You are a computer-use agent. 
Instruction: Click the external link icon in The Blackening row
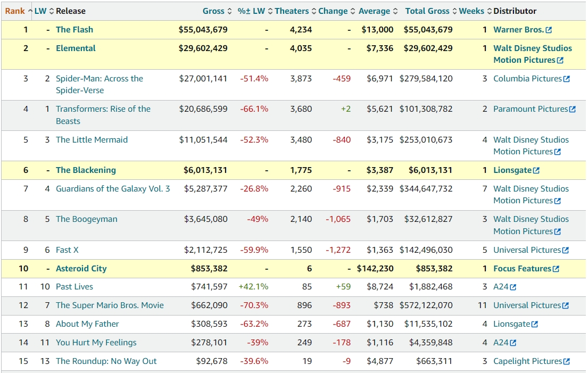536,171
